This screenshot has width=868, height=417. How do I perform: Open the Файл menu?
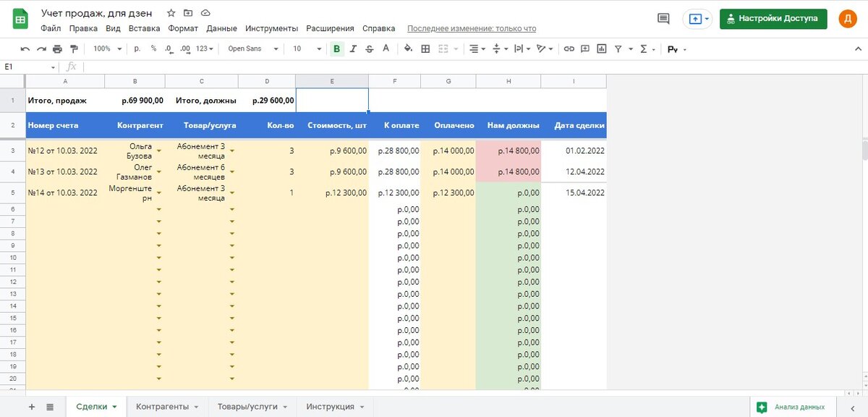coord(51,29)
